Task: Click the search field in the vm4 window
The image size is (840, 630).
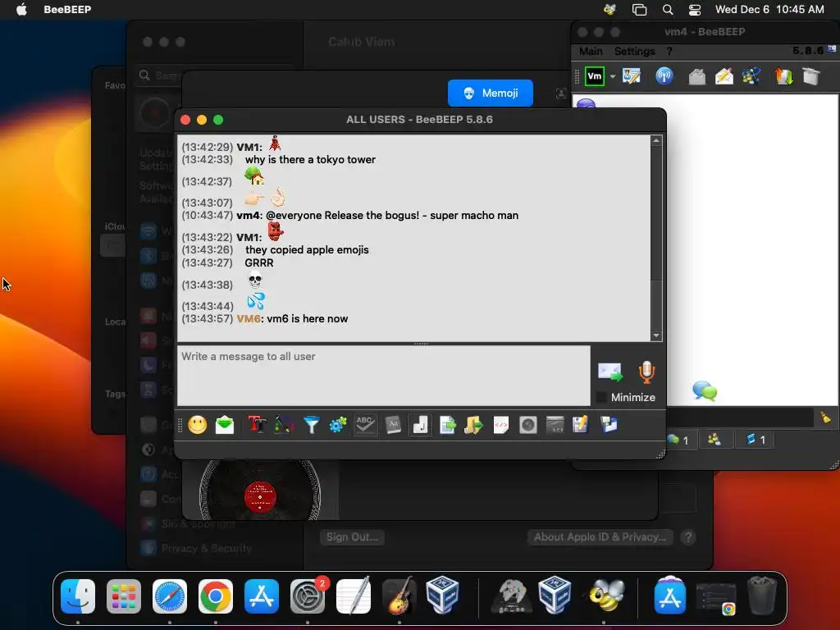Action: (x=741, y=418)
